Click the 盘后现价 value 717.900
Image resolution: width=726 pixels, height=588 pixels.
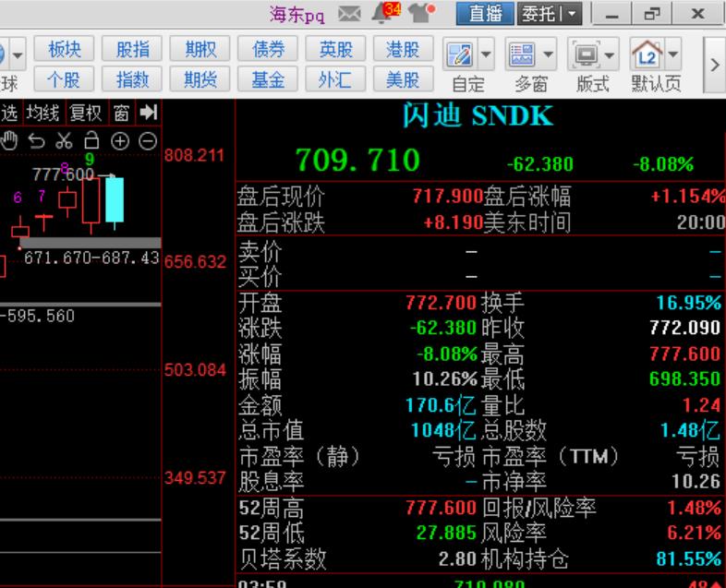point(448,197)
